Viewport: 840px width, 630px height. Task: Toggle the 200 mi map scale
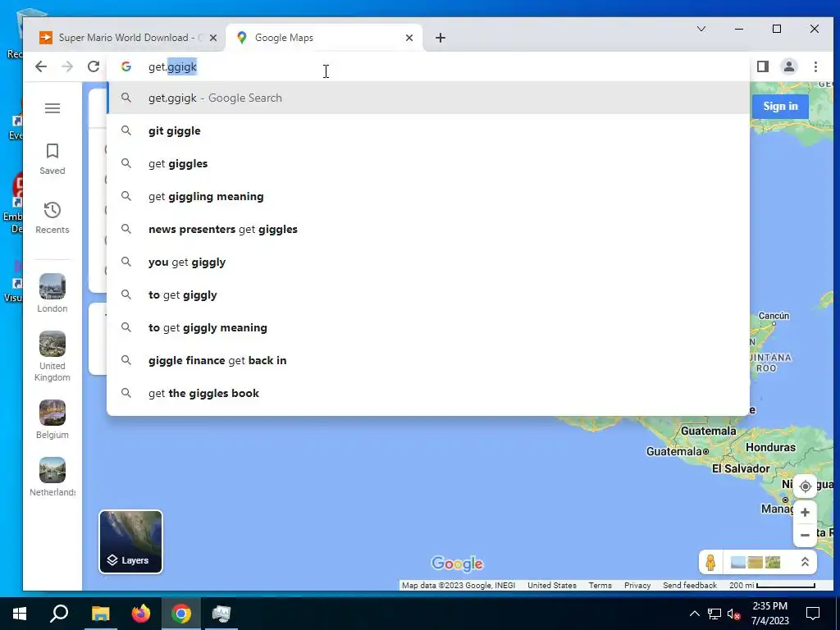coord(772,585)
